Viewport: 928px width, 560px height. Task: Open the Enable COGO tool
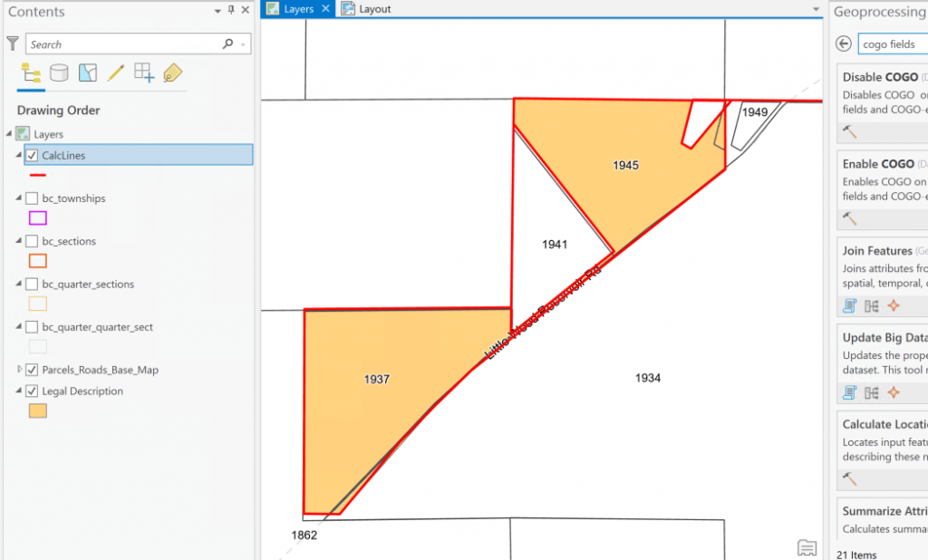point(878,164)
